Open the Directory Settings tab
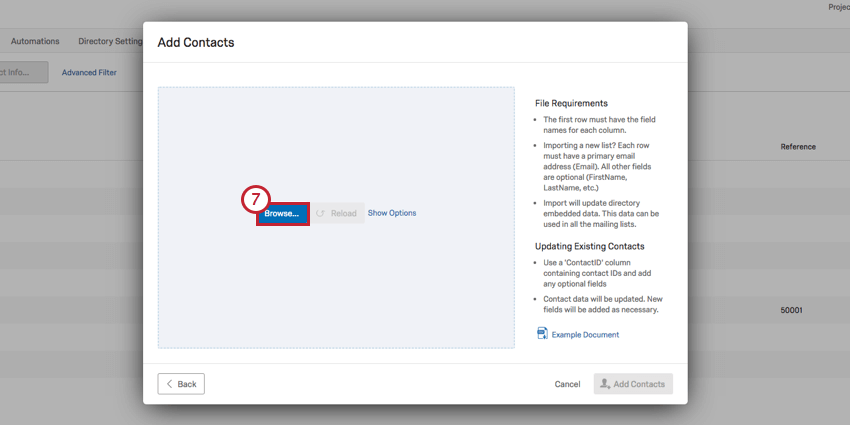Screen dimensions: 850x425 [x=110, y=41]
